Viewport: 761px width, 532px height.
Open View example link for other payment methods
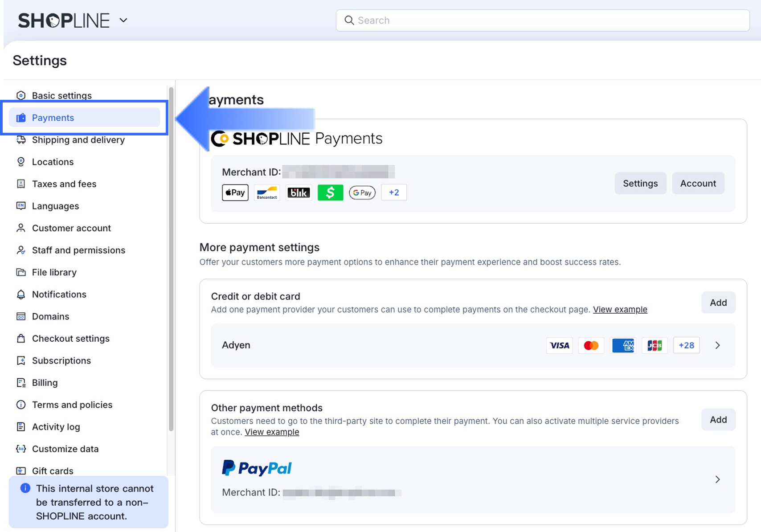[x=272, y=432]
